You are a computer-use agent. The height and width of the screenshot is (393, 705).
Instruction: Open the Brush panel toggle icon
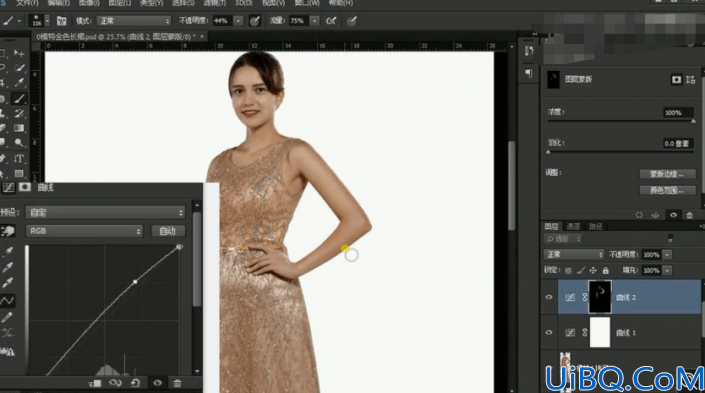click(62, 21)
